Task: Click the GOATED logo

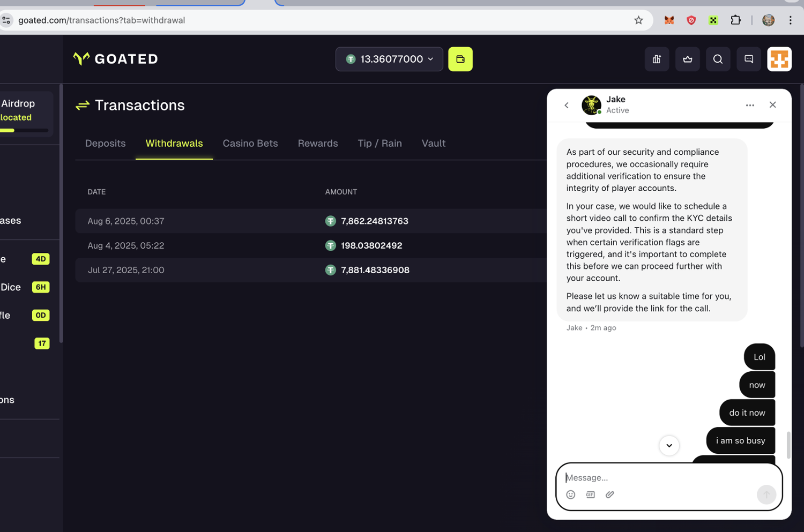Action: tap(116, 59)
